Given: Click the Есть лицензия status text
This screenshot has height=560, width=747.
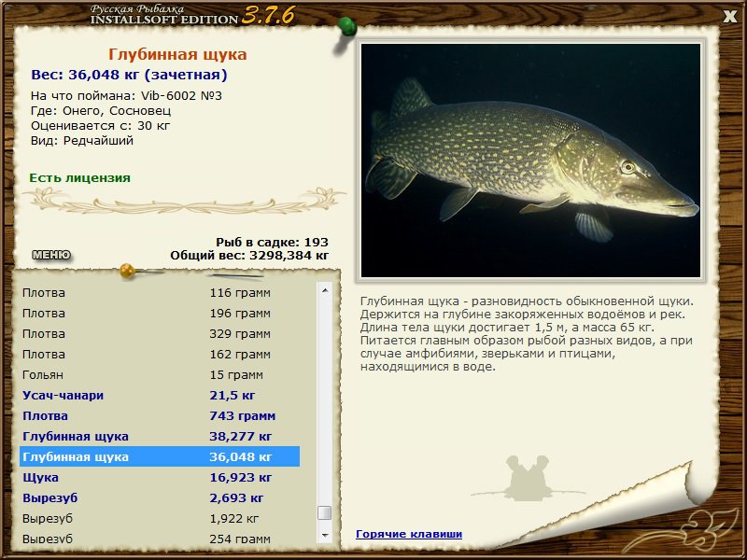Looking at the screenshot, I should point(80,178).
